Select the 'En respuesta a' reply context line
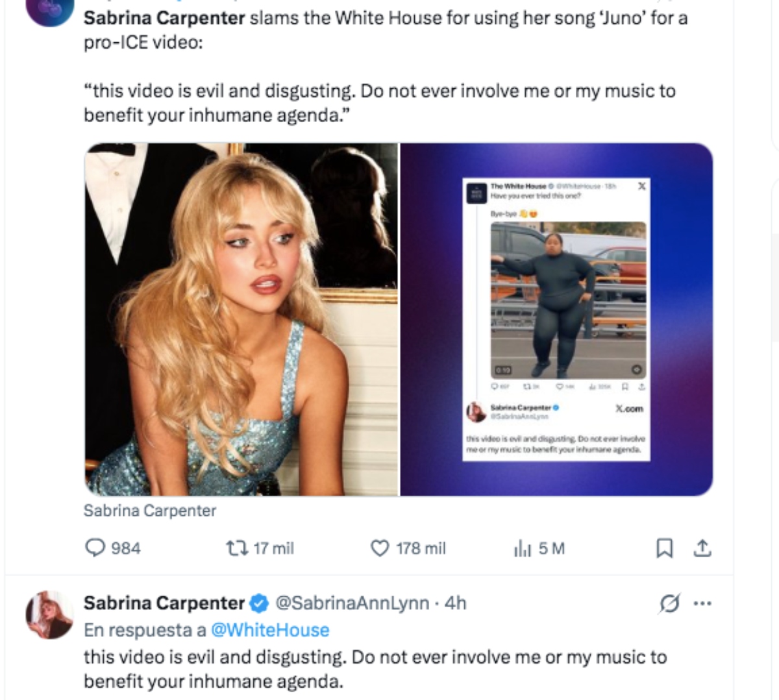This screenshot has width=779, height=700. [x=143, y=629]
